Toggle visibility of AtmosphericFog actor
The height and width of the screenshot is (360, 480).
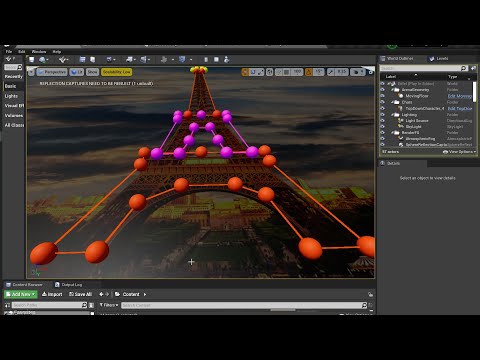click(382, 138)
